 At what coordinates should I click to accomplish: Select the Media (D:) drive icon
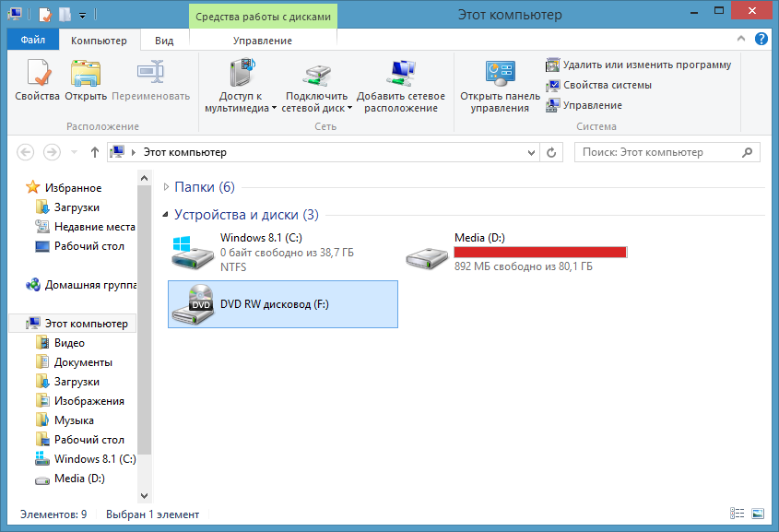pyautogui.click(x=427, y=258)
